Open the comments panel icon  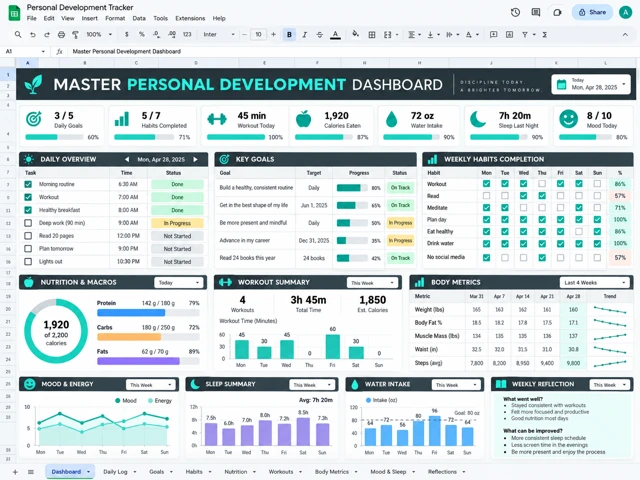click(x=536, y=12)
